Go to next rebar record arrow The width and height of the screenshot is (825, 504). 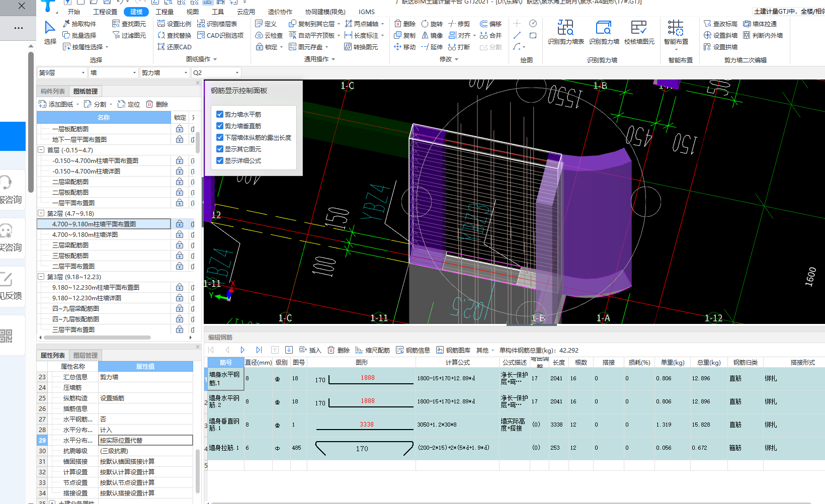pos(242,350)
